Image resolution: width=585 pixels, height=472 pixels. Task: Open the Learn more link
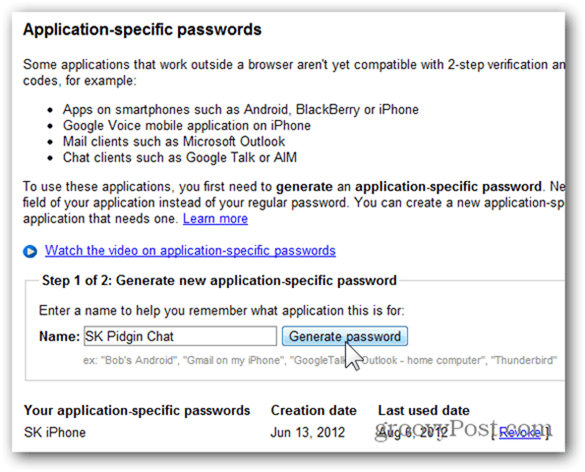(215, 219)
